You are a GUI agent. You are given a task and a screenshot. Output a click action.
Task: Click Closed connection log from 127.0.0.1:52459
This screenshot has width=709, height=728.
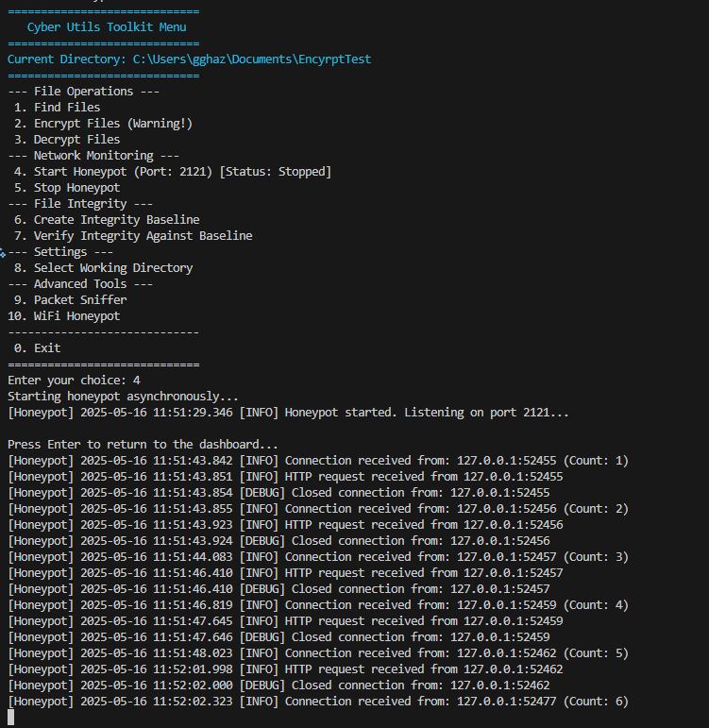point(279,637)
